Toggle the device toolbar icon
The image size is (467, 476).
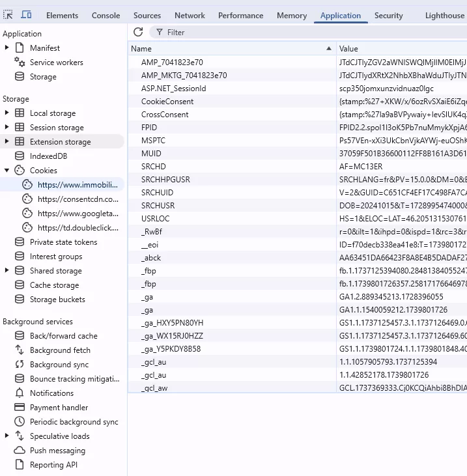tap(26, 15)
